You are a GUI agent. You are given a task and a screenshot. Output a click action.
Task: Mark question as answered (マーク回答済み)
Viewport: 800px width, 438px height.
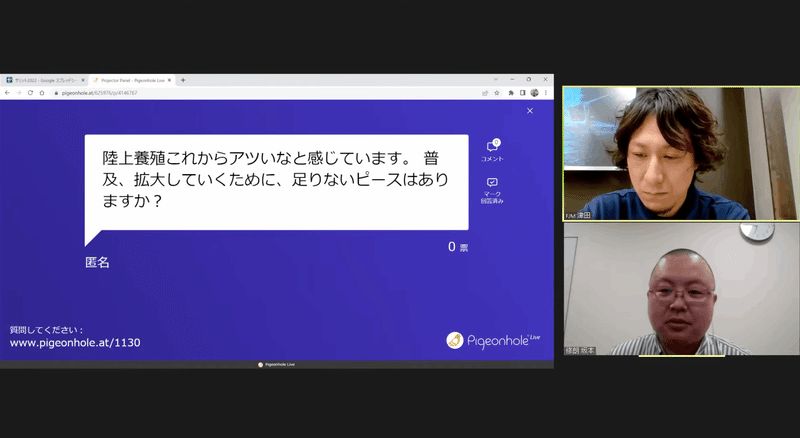click(x=492, y=190)
